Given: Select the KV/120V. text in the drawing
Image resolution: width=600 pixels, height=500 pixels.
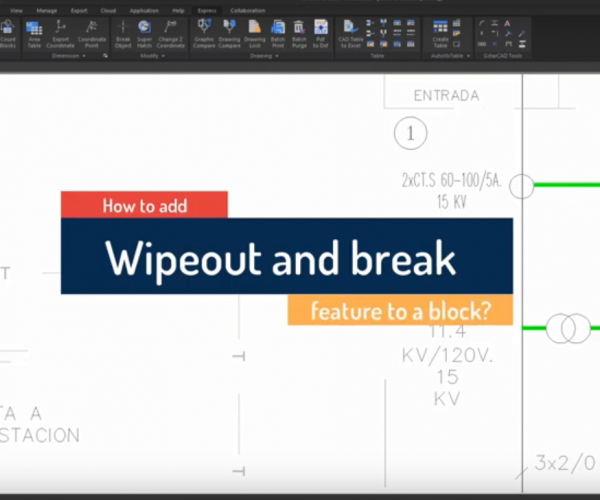Looking at the screenshot, I should click(447, 356).
